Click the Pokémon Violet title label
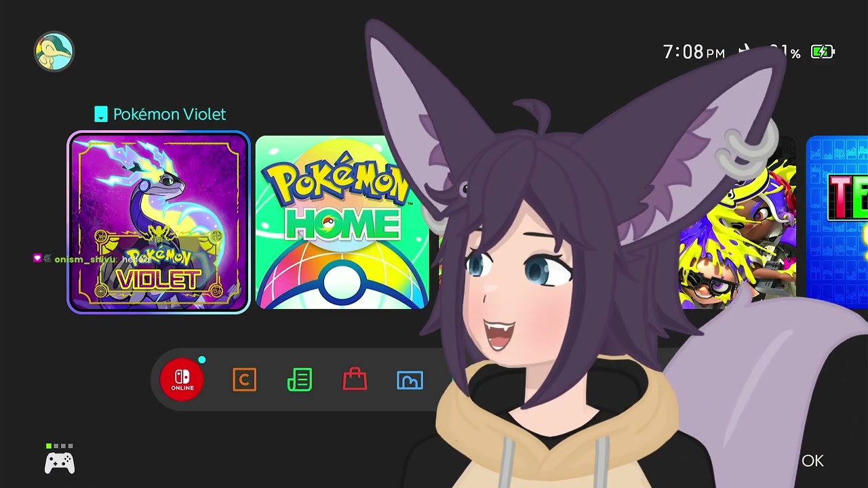 point(170,114)
